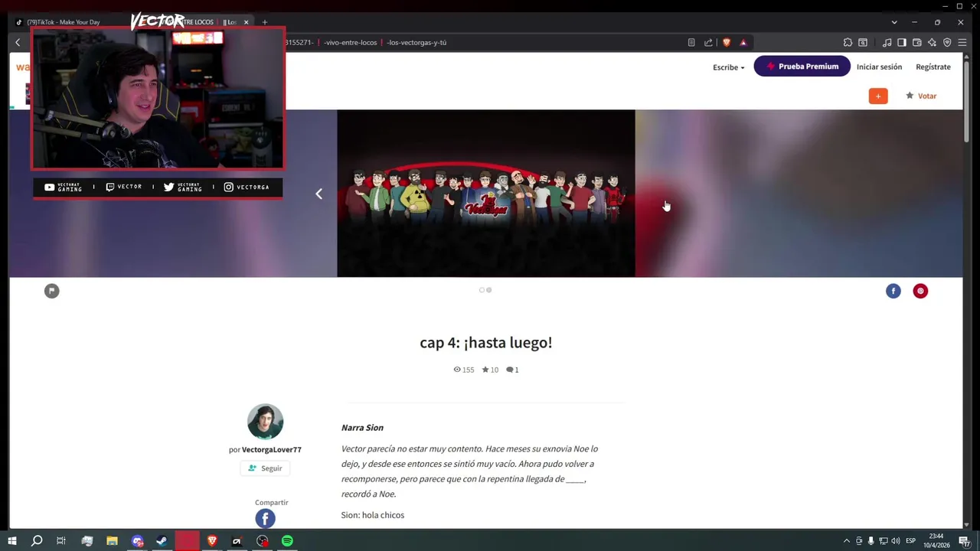Screen dimensions: 980x551
Task: Open the volume speaker tray icon
Action: pos(896,541)
